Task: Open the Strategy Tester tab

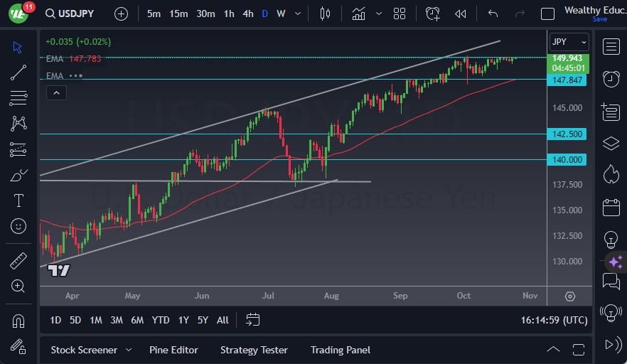Action: click(254, 350)
